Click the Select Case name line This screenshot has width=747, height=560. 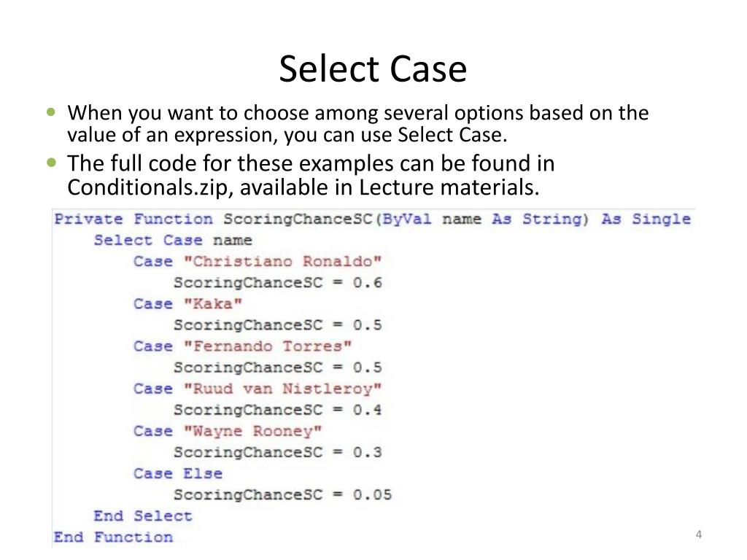point(172,240)
